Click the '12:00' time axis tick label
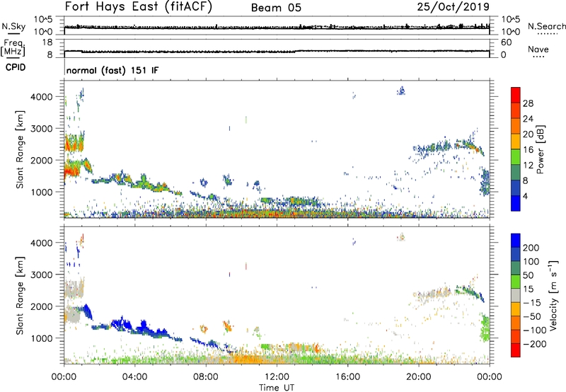566x392 pixels. coord(277,377)
